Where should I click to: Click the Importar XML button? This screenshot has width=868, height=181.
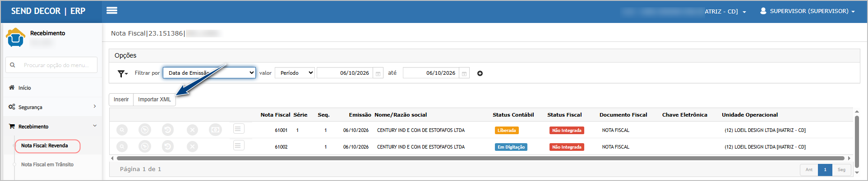point(154,100)
